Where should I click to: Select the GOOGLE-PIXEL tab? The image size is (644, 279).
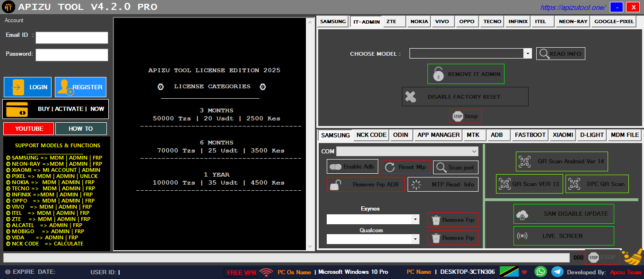pos(613,21)
